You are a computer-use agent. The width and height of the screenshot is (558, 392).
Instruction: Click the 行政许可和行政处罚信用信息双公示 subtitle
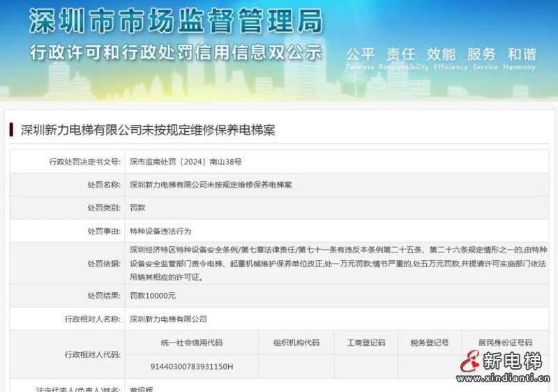coord(176,52)
